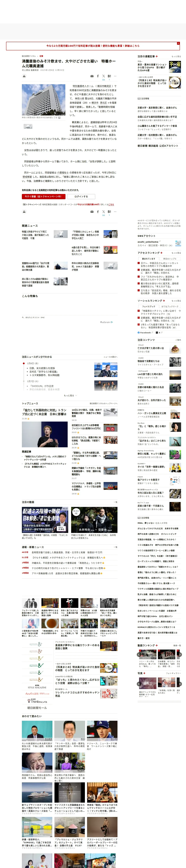Hatena bookmark icon below campaign note
Viewport: 186px width, 868px height.
pos(109,212)
